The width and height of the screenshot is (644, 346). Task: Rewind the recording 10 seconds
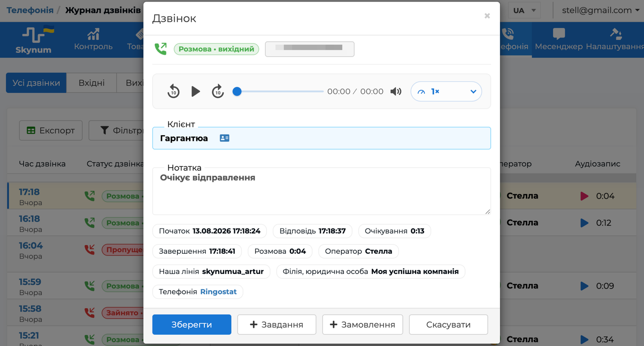[173, 91]
